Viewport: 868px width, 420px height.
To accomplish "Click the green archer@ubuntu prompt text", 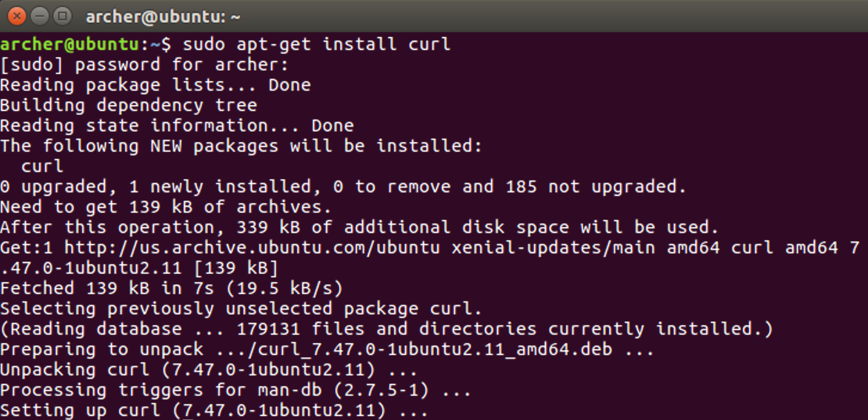I will point(70,44).
